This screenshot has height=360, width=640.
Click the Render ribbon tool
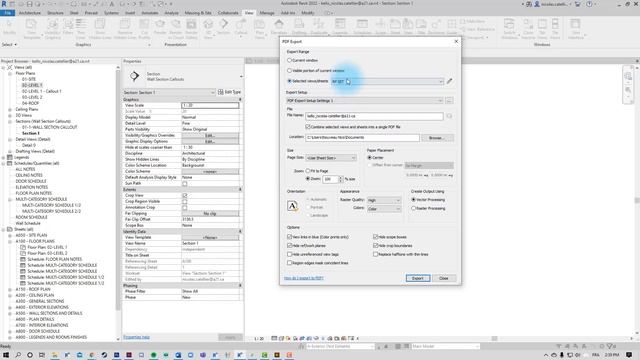(160, 27)
